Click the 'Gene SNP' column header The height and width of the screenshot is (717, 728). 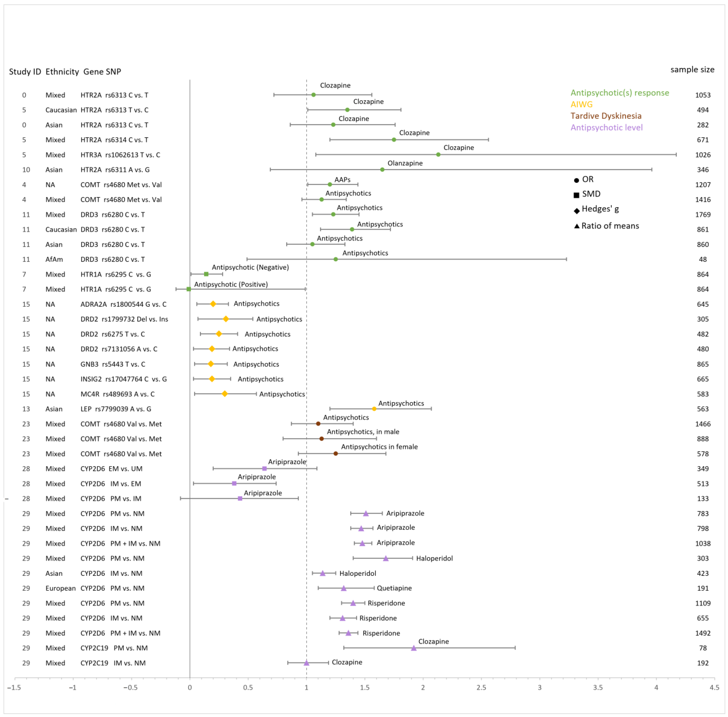click(102, 72)
